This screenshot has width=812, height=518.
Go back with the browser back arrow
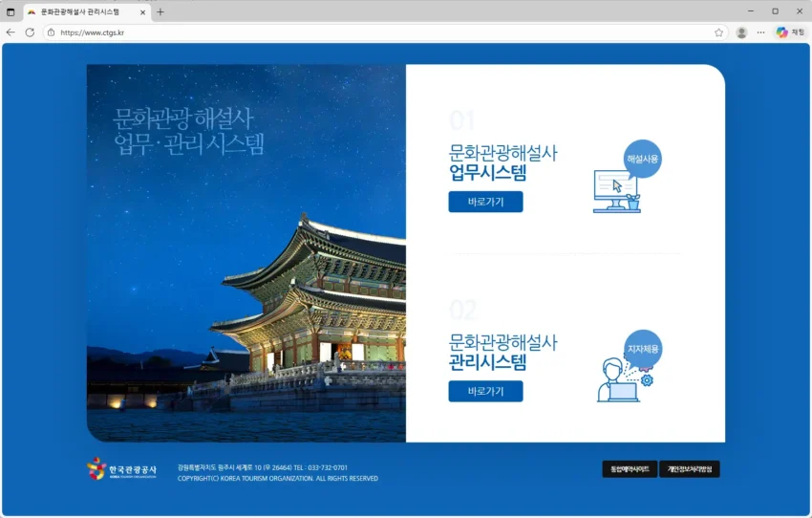pos(11,32)
